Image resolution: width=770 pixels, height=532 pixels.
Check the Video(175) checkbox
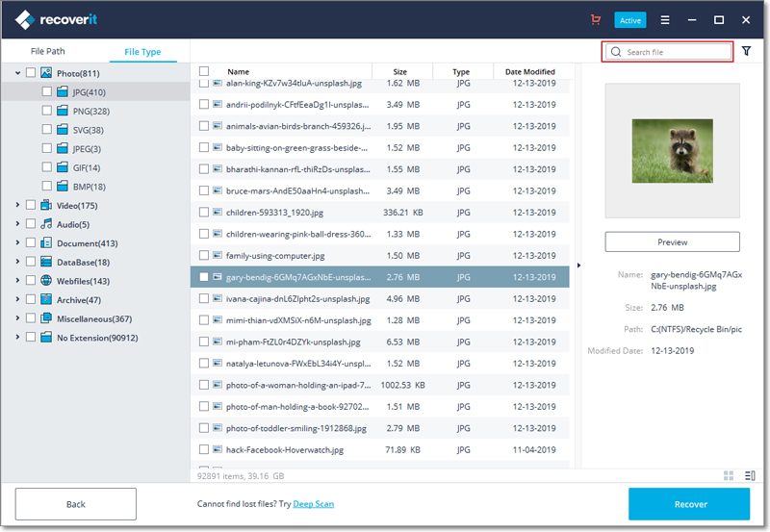point(31,205)
